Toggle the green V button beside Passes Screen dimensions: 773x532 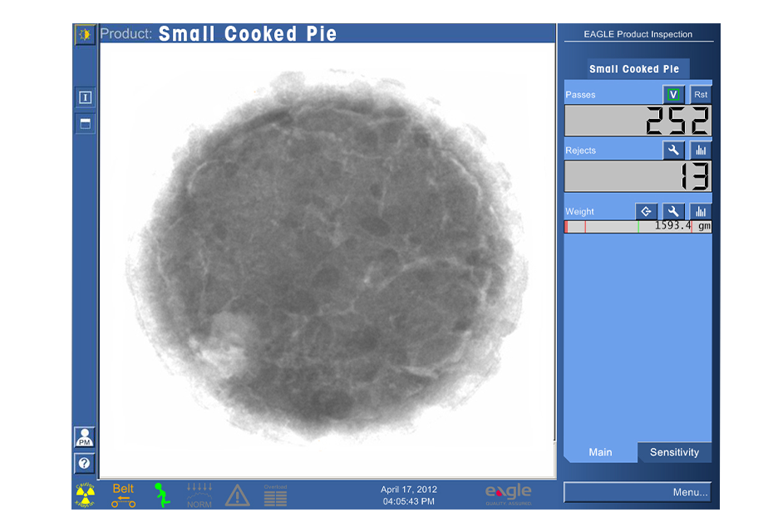[x=673, y=95]
